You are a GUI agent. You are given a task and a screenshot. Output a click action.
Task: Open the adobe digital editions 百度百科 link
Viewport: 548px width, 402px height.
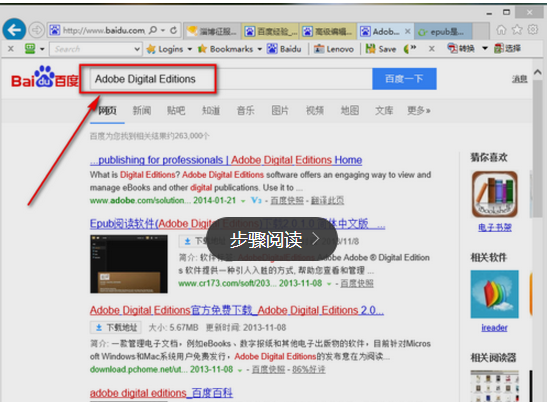pyautogui.click(x=161, y=393)
